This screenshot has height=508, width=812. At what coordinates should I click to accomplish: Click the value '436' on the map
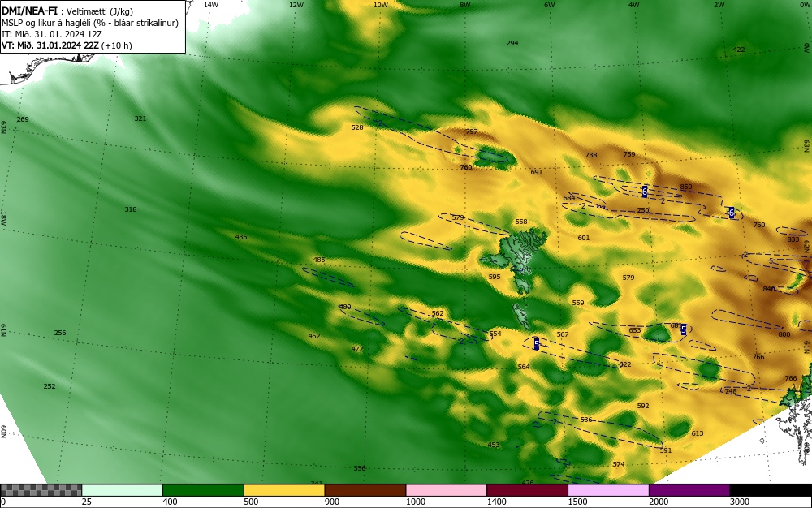point(241,238)
